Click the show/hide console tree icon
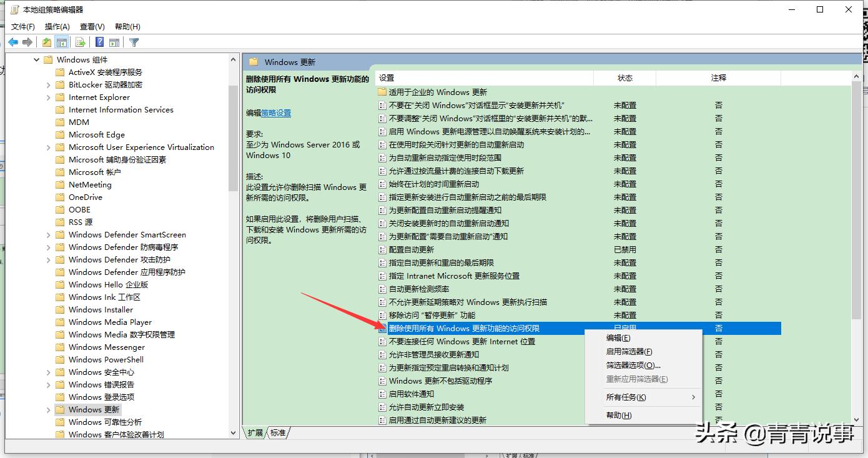The height and width of the screenshot is (458, 868). 62,42
